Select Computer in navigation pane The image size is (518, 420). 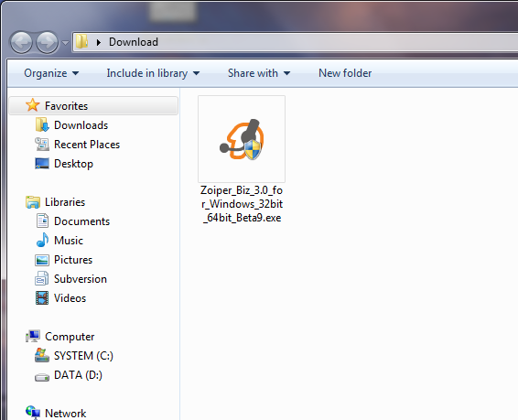click(x=70, y=337)
